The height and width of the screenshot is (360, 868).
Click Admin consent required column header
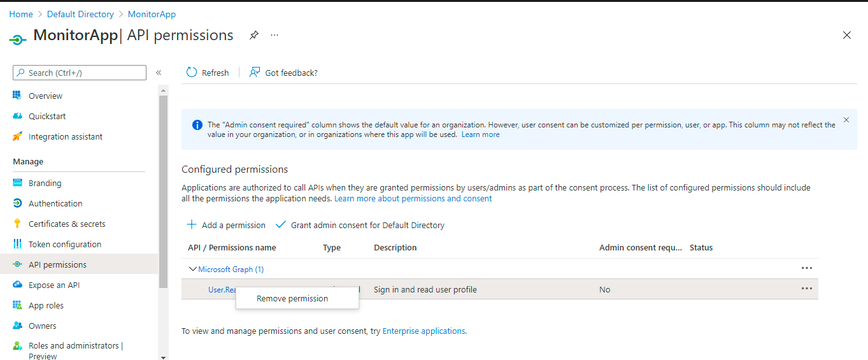tap(641, 247)
